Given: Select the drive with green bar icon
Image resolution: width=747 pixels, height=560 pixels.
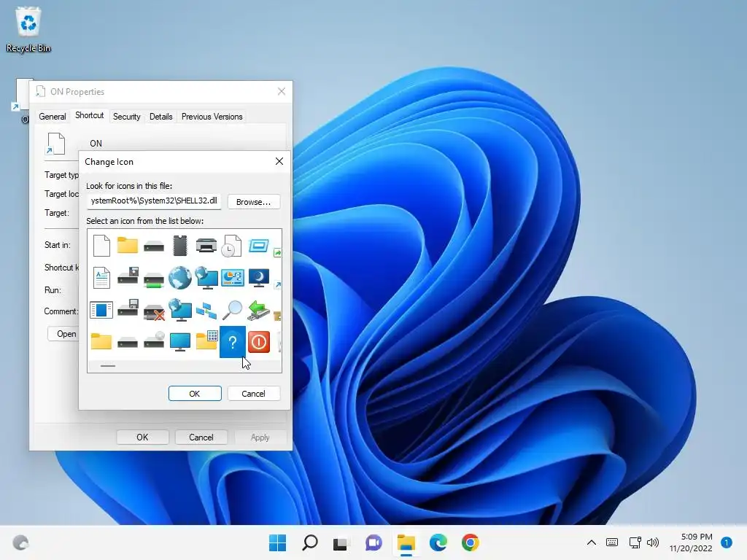Looking at the screenshot, I should [154, 280].
